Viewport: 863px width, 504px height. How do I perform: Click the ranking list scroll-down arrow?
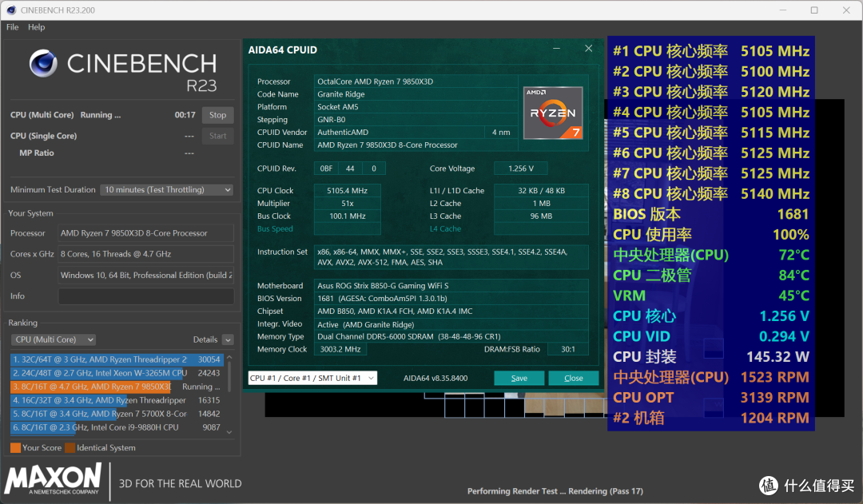click(229, 432)
